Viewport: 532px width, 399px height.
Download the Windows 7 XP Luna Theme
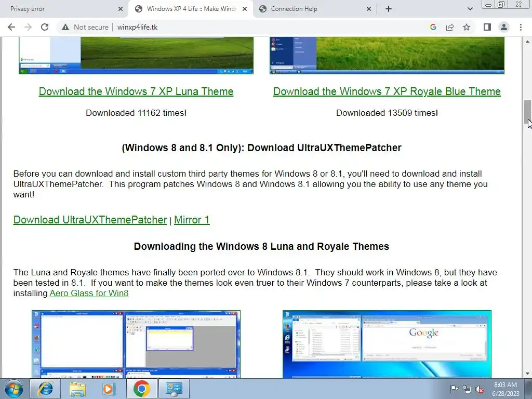(x=136, y=91)
